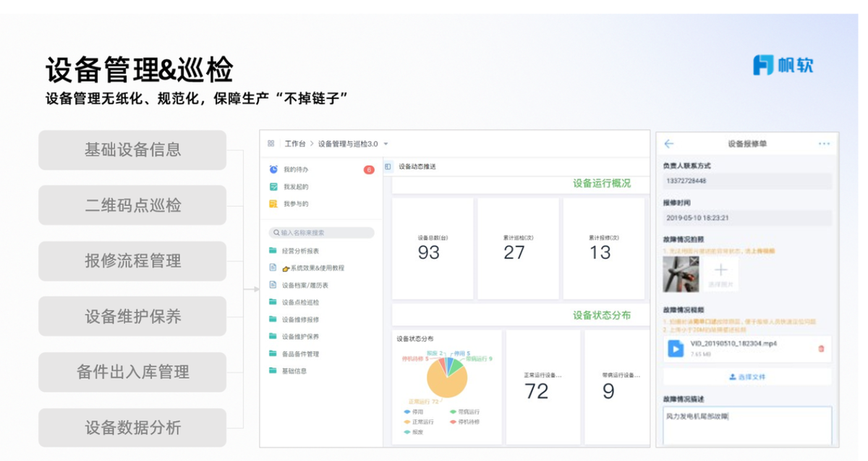Click the 累计报修 card showing 13

tap(604, 248)
